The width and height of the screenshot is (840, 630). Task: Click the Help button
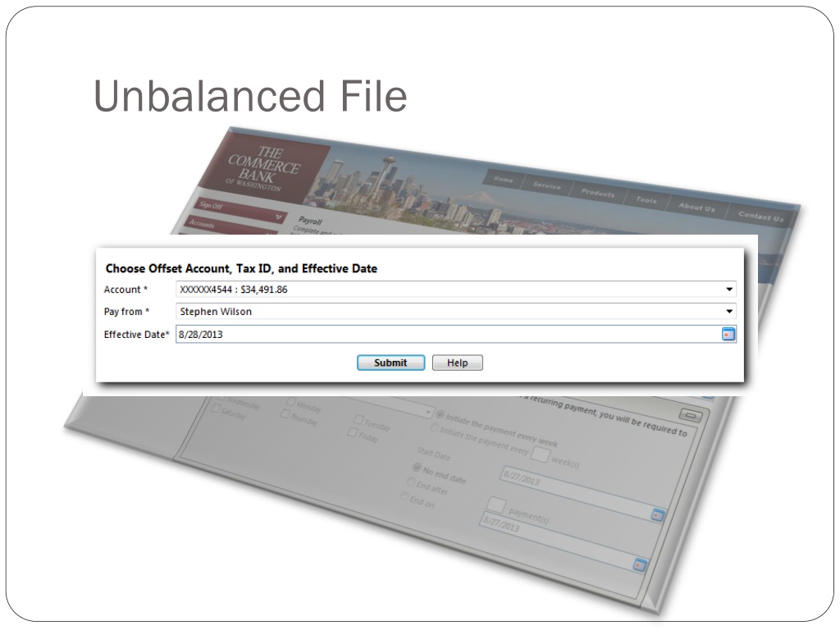coord(458,363)
